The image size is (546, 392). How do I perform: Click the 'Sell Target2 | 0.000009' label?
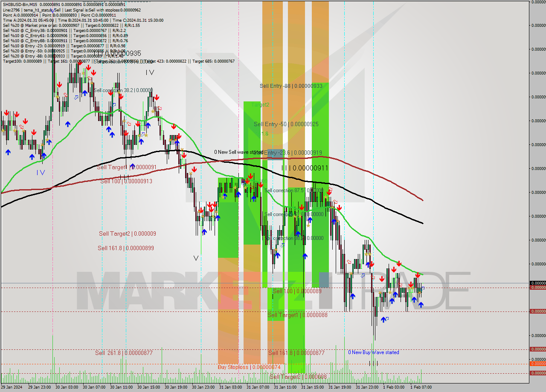pyautogui.click(x=128, y=233)
